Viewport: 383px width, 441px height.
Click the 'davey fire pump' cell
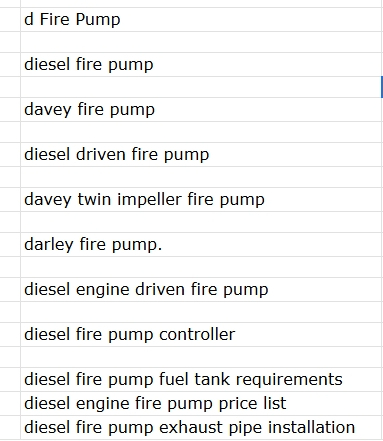201,110
